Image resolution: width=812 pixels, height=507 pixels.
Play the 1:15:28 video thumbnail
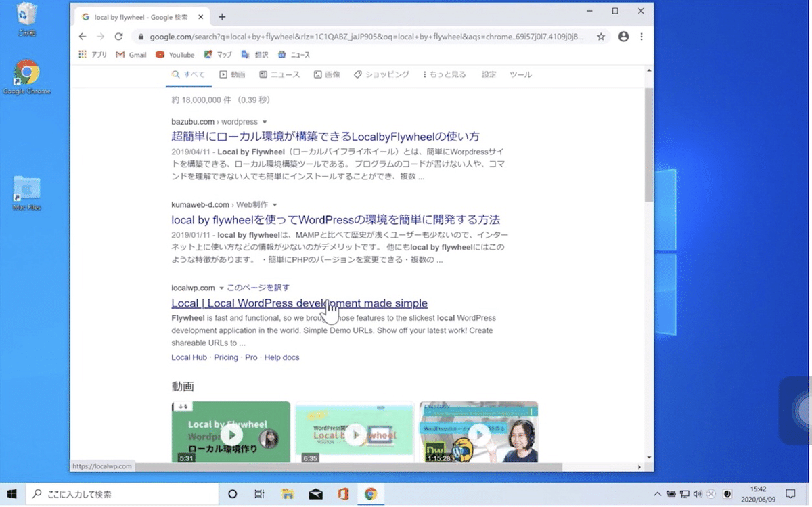[478, 434]
